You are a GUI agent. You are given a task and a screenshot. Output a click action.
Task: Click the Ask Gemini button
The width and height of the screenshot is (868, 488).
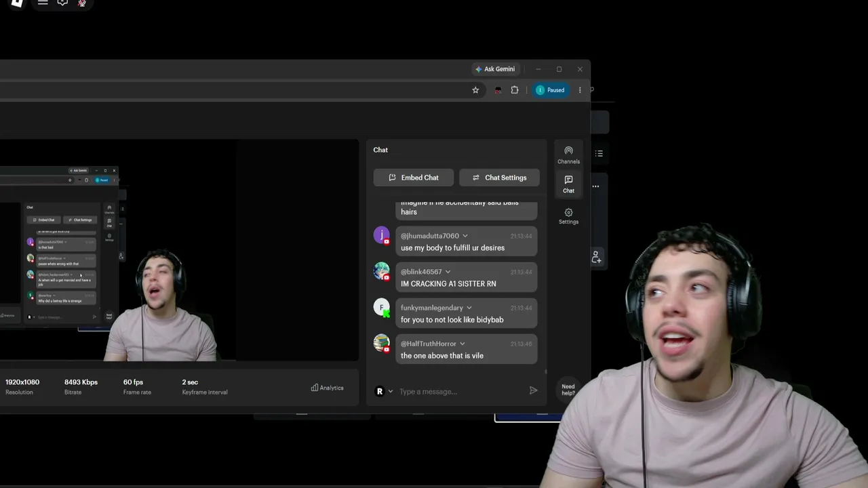[x=495, y=69]
